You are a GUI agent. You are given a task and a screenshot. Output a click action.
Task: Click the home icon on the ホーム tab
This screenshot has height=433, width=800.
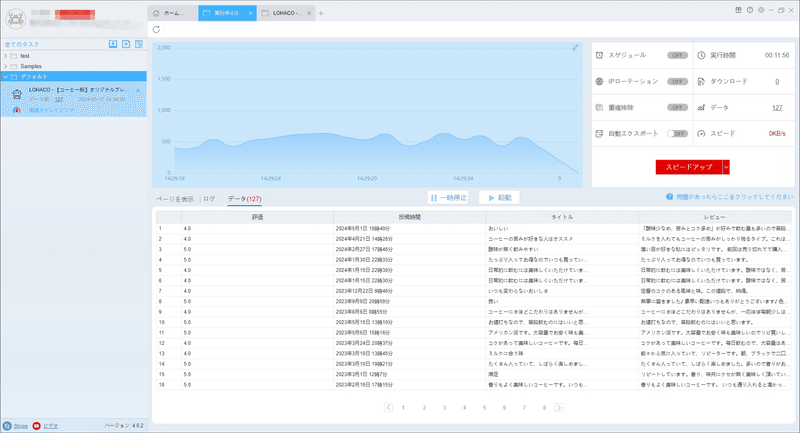156,13
